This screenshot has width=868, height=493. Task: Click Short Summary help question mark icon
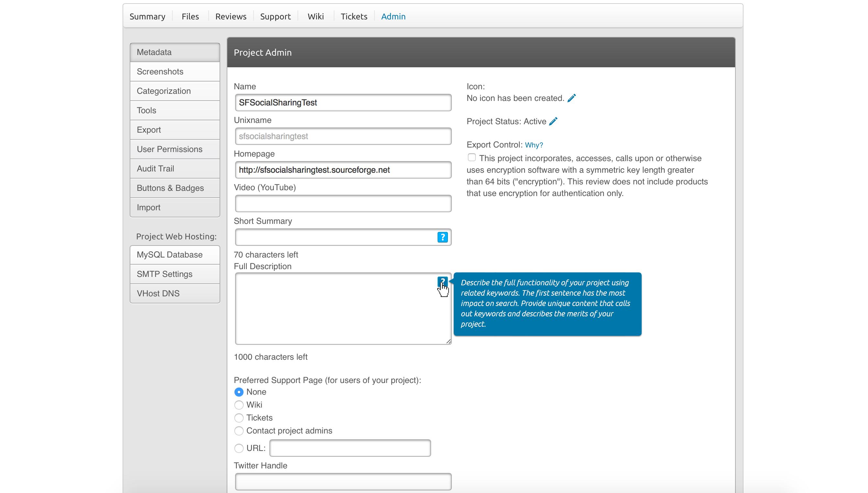[x=442, y=237]
